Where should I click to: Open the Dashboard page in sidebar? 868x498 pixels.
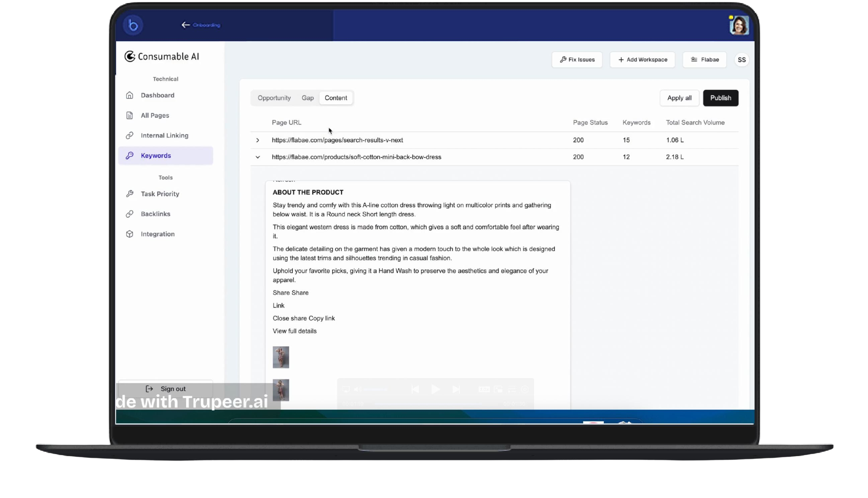point(165,95)
